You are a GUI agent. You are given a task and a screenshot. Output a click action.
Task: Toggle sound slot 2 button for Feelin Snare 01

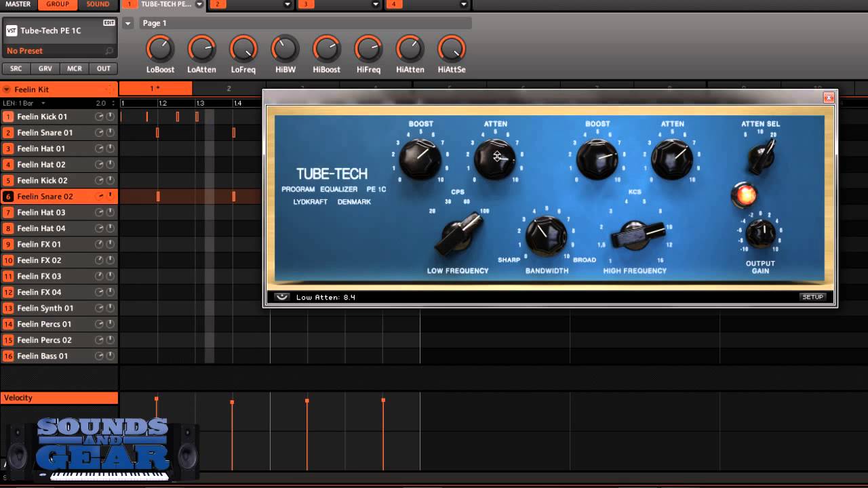click(x=8, y=133)
